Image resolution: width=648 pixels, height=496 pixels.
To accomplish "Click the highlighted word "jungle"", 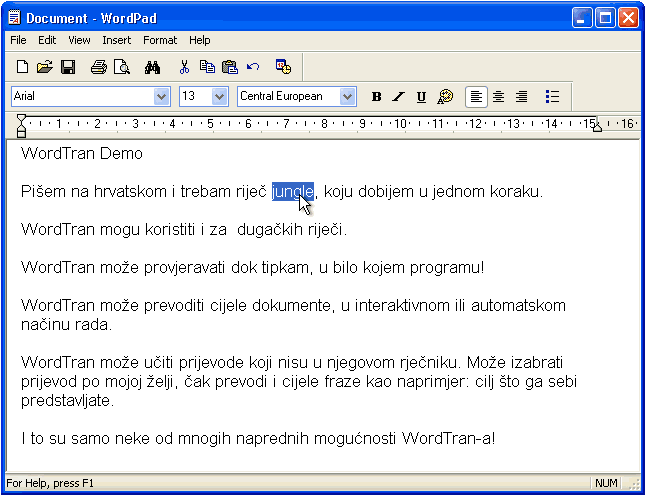I will coord(293,192).
